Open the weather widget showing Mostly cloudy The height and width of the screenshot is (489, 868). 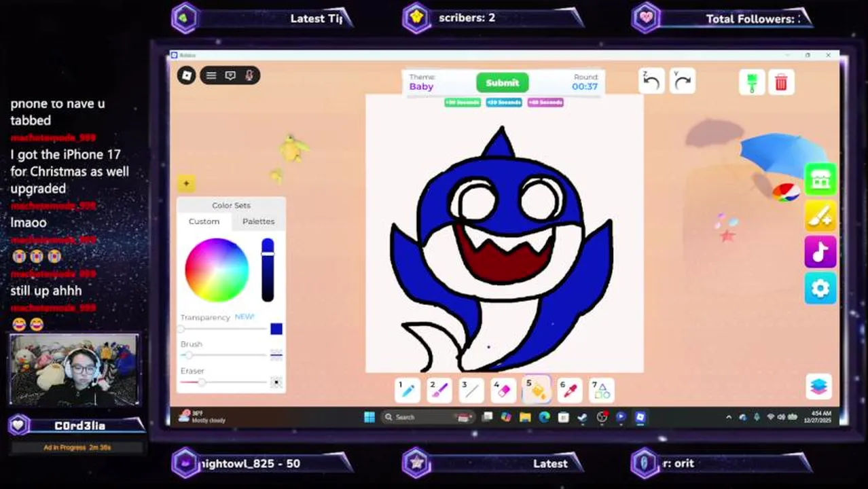coord(202,416)
